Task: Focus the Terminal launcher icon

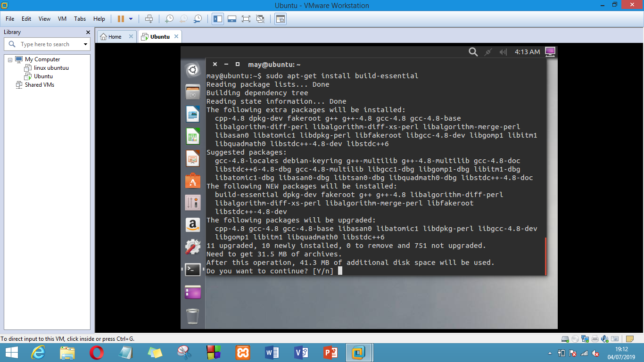Action: [x=192, y=269]
